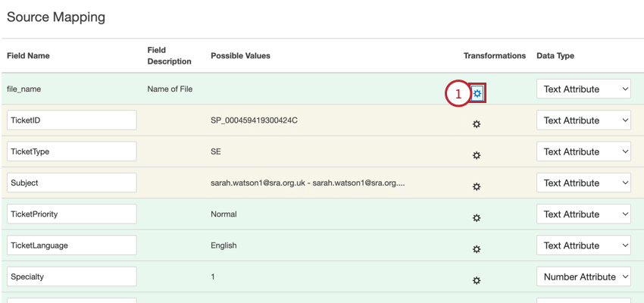
Task: Edit the TicketType field name box
Action: 72,151
